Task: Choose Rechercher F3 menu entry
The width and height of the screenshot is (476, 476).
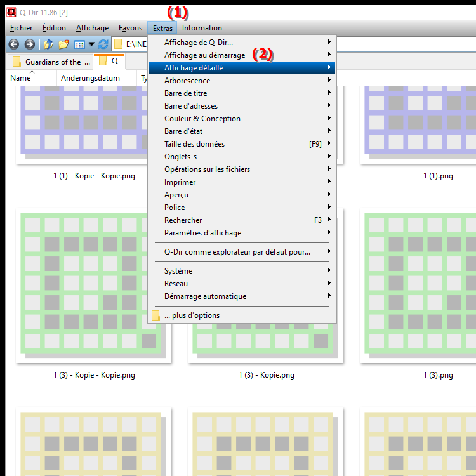Action: click(242, 220)
